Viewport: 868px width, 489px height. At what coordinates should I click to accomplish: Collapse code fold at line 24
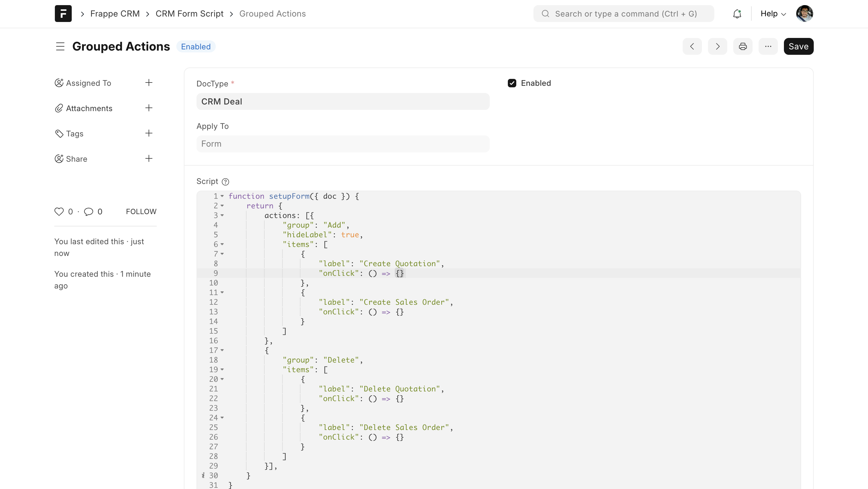point(222,418)
